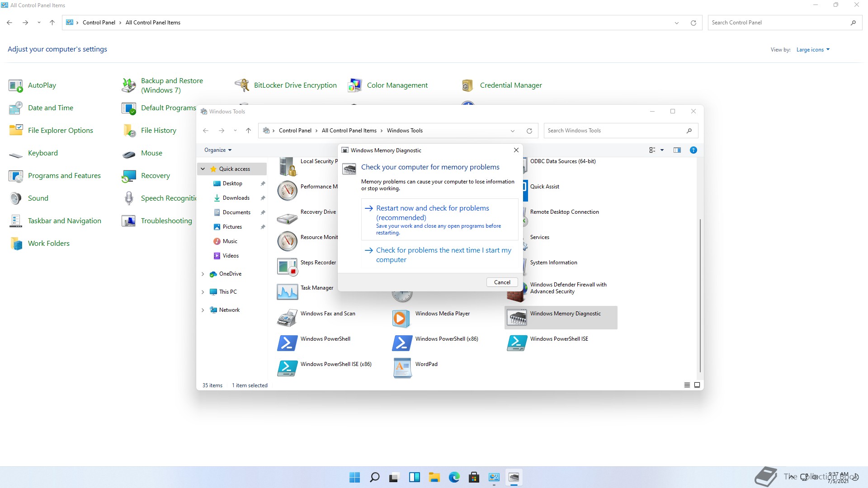Select Videos in navigation pane

231,256
